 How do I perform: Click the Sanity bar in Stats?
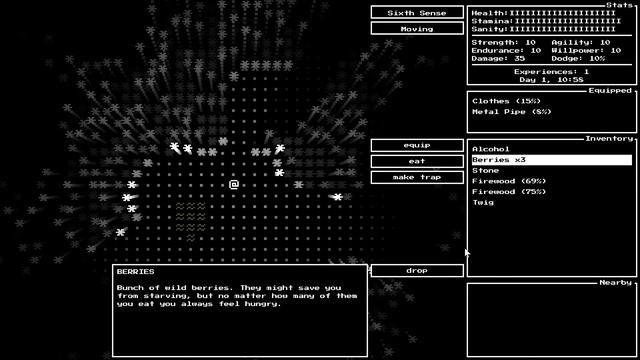coord(543,29)
